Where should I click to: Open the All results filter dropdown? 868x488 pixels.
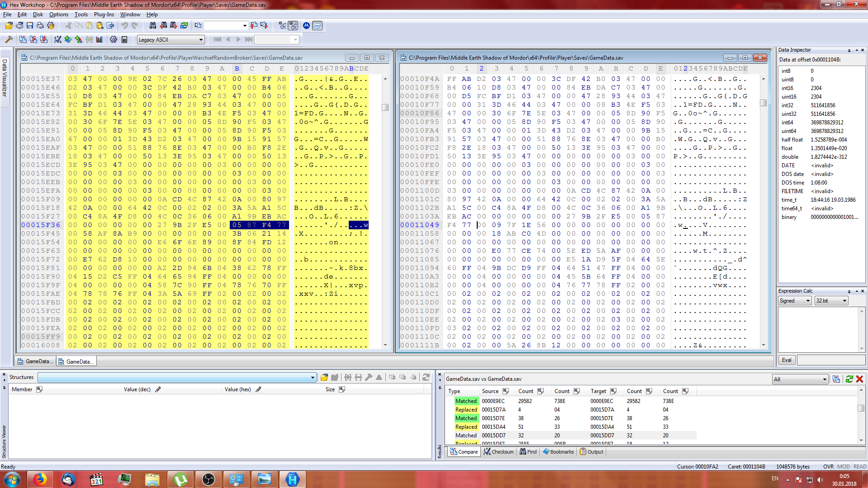[x=801, y=379]
